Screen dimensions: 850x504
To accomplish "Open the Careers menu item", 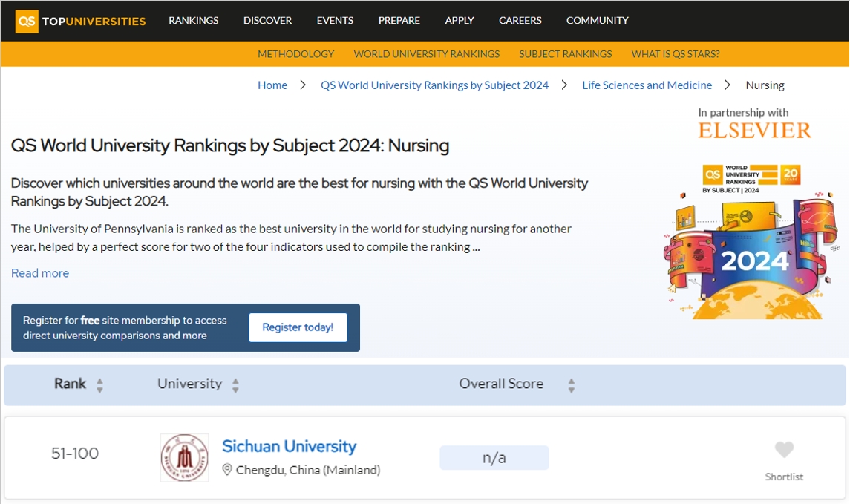I will 520,21.
